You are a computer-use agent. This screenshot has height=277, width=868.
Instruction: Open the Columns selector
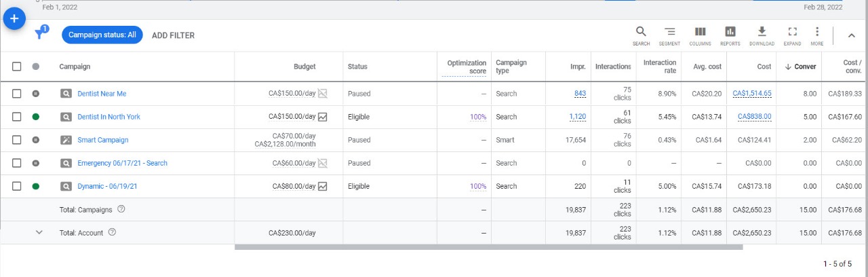[x=700, y=35]
